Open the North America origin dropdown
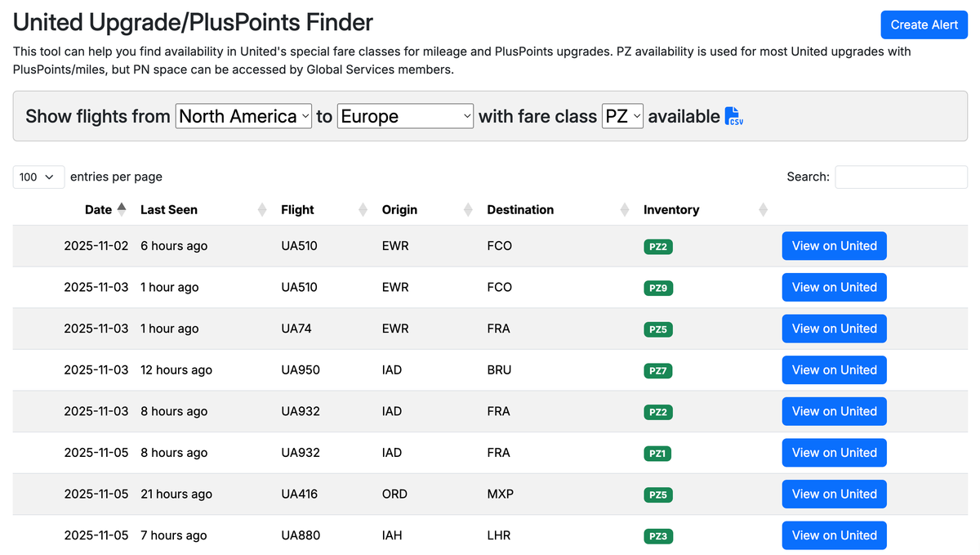 [x=243, y=116]
